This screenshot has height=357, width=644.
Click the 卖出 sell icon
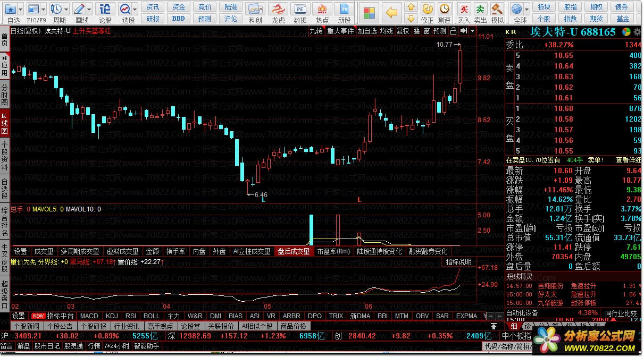click(481, 9)
